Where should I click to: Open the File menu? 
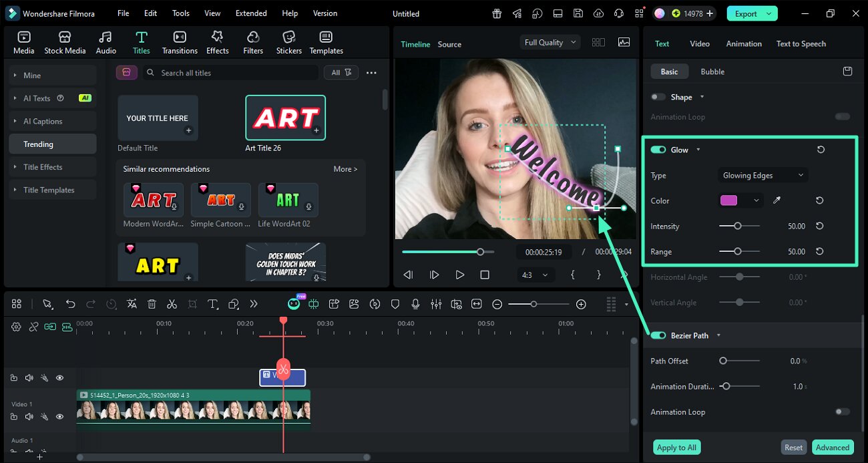[124, 13]
